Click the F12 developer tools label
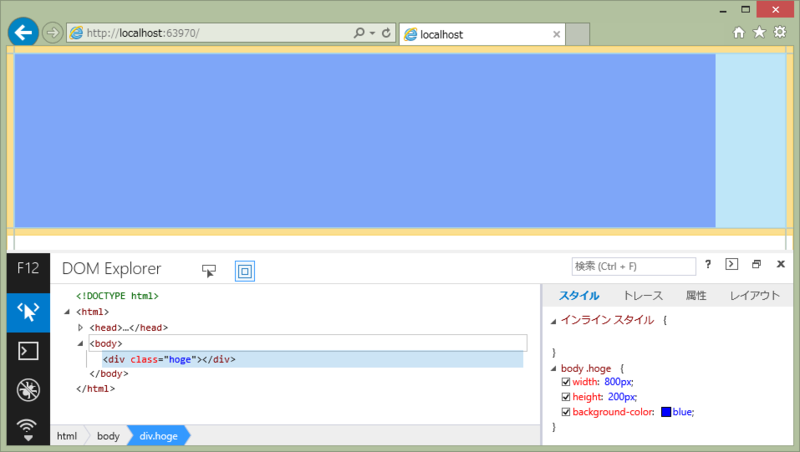The height and width of the screenshot is (452, 800). (28, 268)
